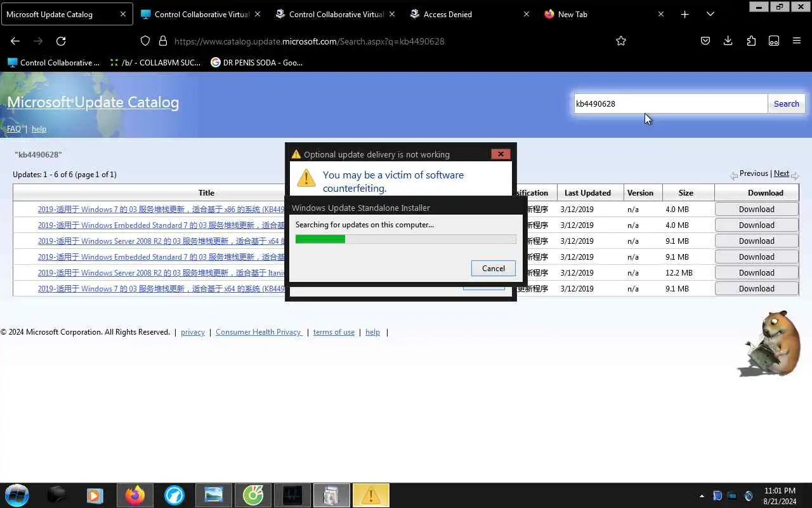Viewport: 812px width, 508px height.
Task: Sort results by the Size column header
Action: point(686,192)
